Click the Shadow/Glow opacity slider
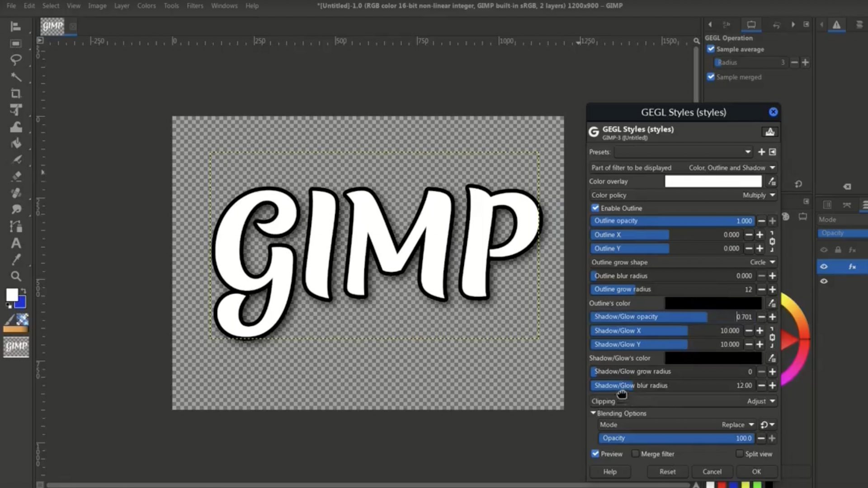The image size is (868, 488). pos(672,317)
